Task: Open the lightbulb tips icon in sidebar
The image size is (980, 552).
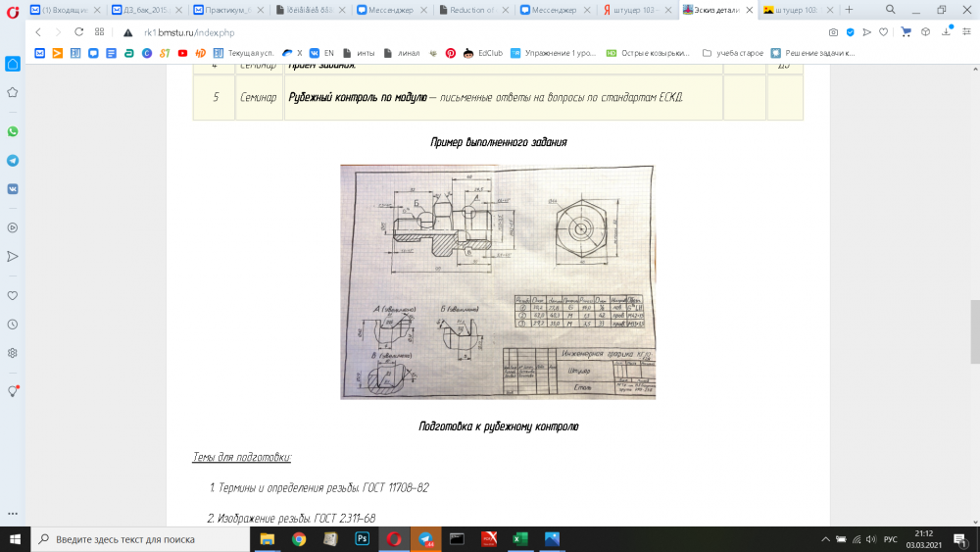Action: point(13,391)
